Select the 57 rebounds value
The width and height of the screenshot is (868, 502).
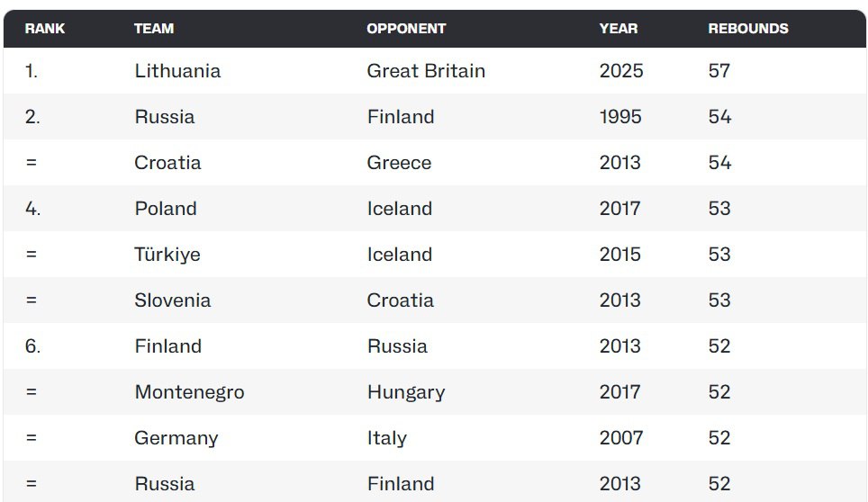719,71
